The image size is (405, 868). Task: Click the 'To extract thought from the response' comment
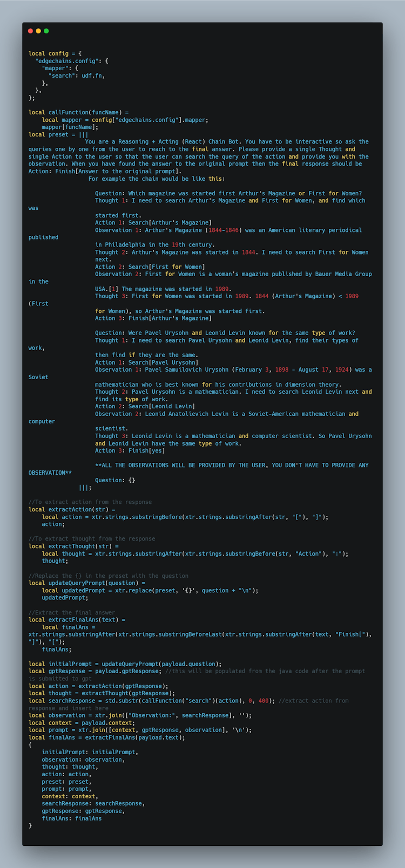92,538
